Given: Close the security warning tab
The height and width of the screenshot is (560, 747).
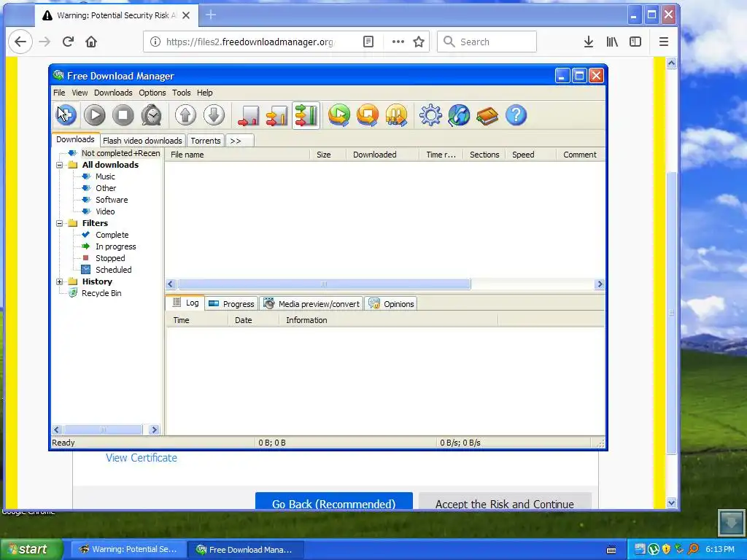Looking at the screenshot, I should click(x=186, y=15).
